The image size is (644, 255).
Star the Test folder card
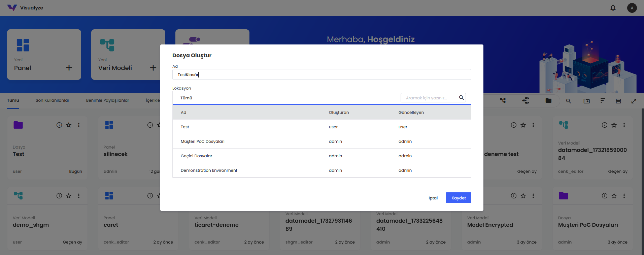pyautogui.click(x=69, y=125)
